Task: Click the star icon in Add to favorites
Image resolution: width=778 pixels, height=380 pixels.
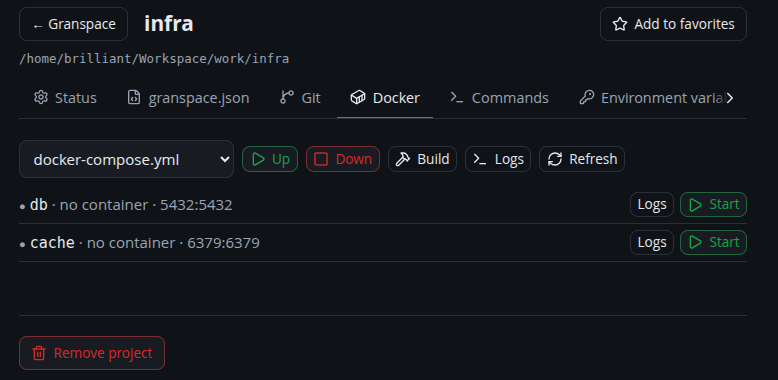Action: (620, 24)
